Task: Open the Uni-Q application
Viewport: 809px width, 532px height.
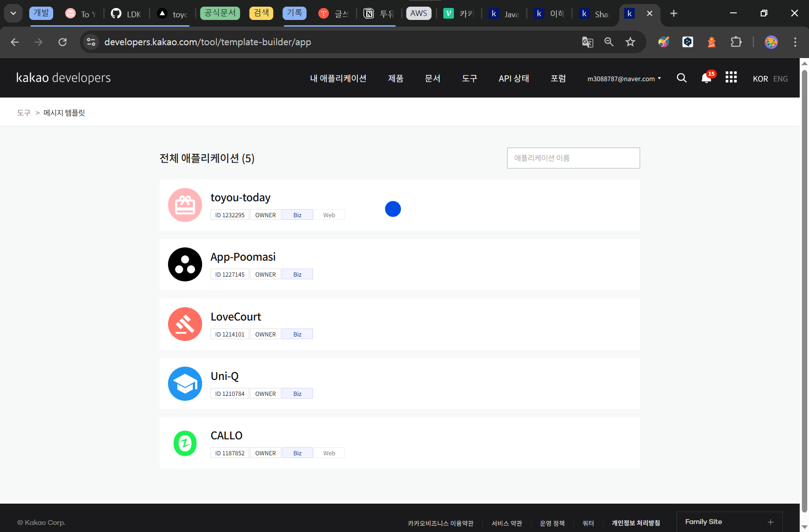Action: (399, 383)
